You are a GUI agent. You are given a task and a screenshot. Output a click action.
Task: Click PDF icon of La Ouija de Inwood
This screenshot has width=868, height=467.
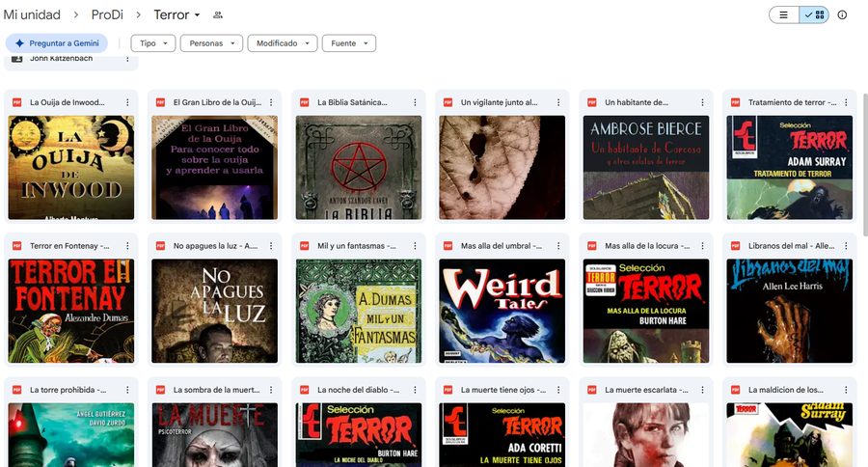17,102
